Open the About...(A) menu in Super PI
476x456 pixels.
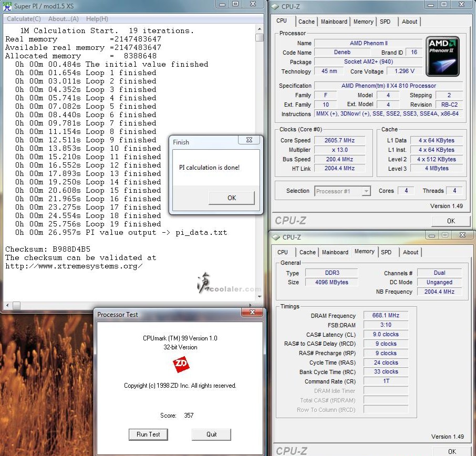click(64, 19)
